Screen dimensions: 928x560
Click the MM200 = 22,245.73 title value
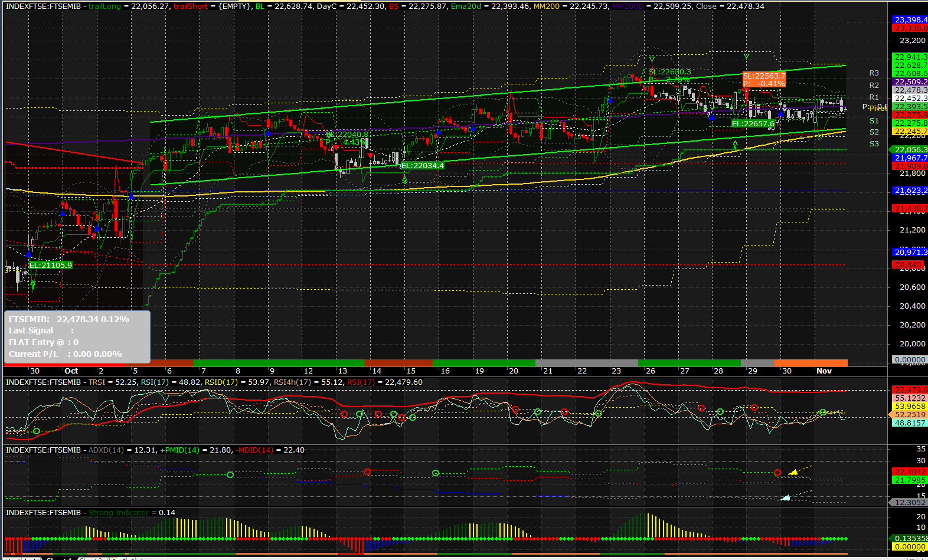click(x=571, y=6)
